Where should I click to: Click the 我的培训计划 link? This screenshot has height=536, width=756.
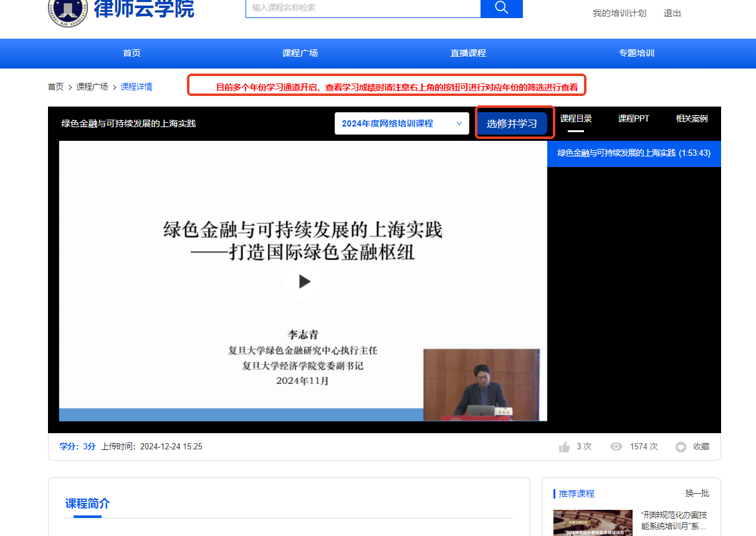619,13
